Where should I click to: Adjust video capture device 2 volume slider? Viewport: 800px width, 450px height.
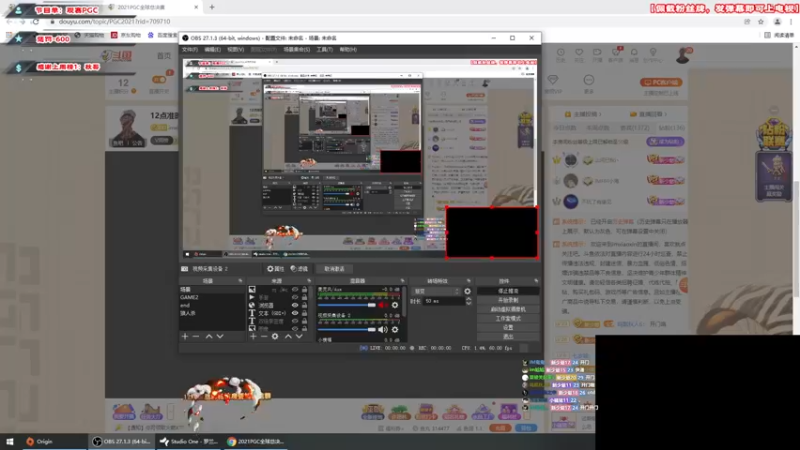click(346, 330)
